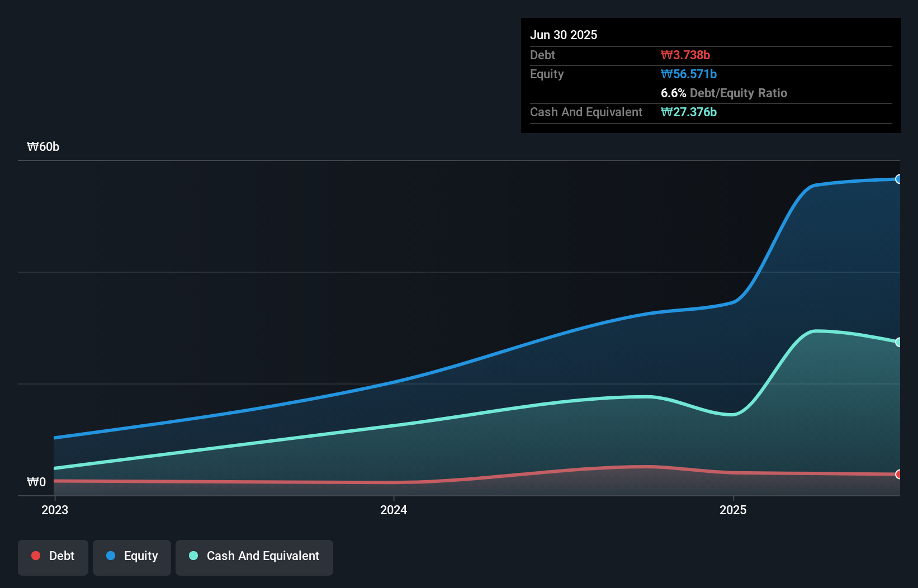This screenshot has height=588, width=918.
Task: Select the Equity endpoint marker on the chart
Action: [899, 179]
